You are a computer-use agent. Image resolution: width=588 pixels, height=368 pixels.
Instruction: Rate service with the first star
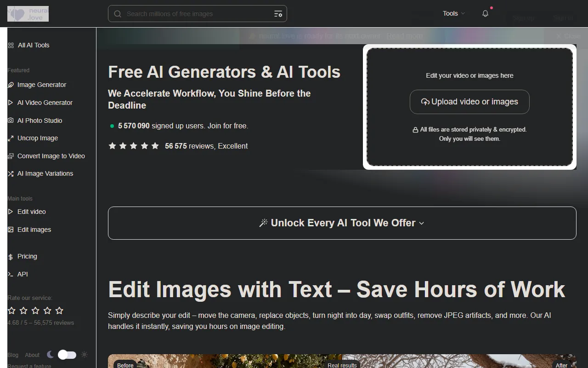pyautogui.click(x=11, y=310)
